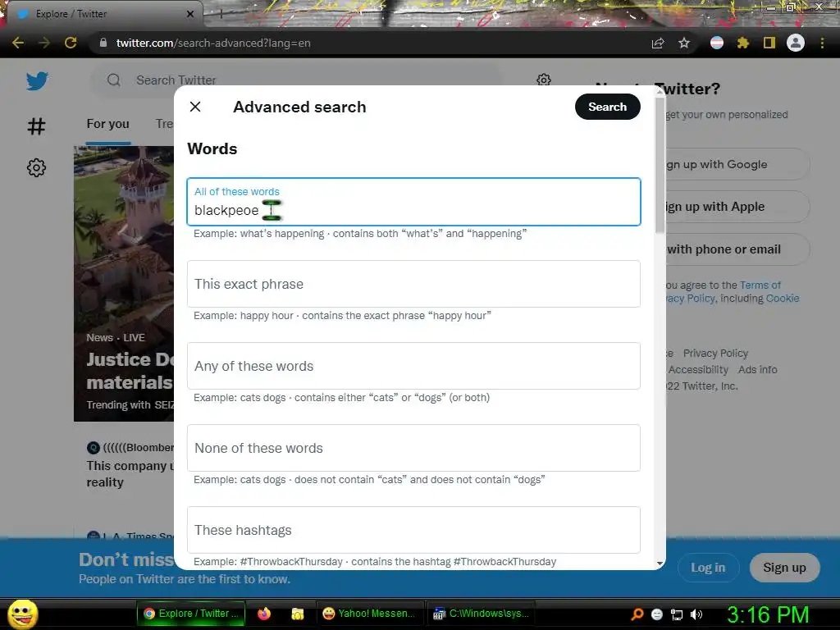The width and height of the screenshot is (840, 630).
Task: Click the address bar URL
Action: (x=213, y=43)
